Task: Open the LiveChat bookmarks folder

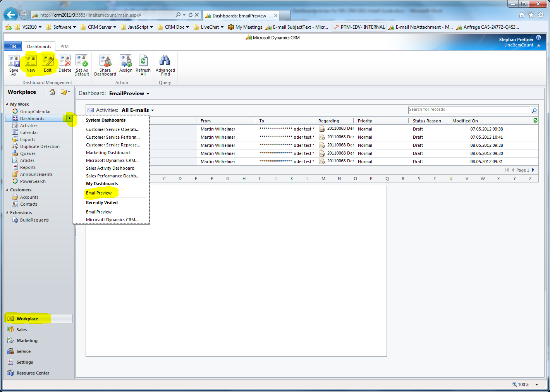Action: (x=209, y=27)
